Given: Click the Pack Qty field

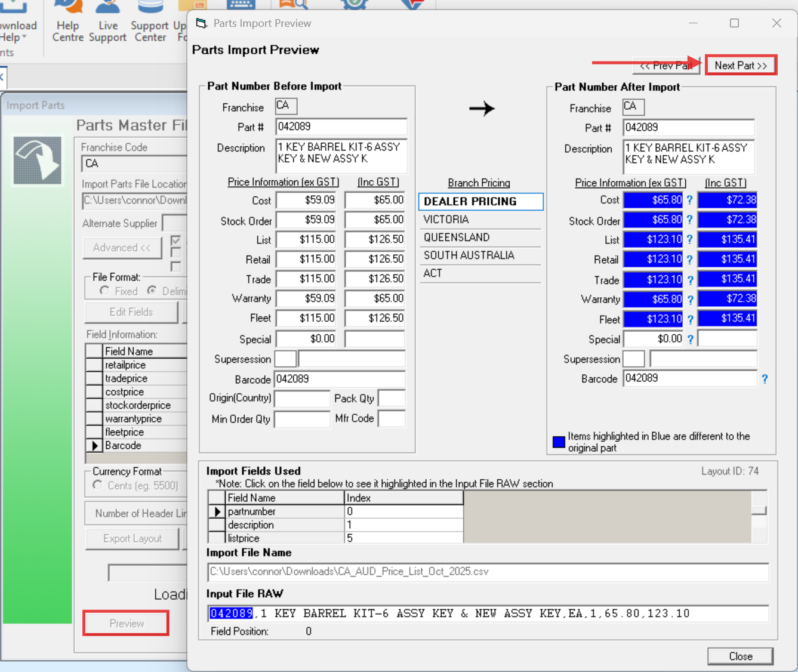Looking at the screenshot, I should point(392,399).
